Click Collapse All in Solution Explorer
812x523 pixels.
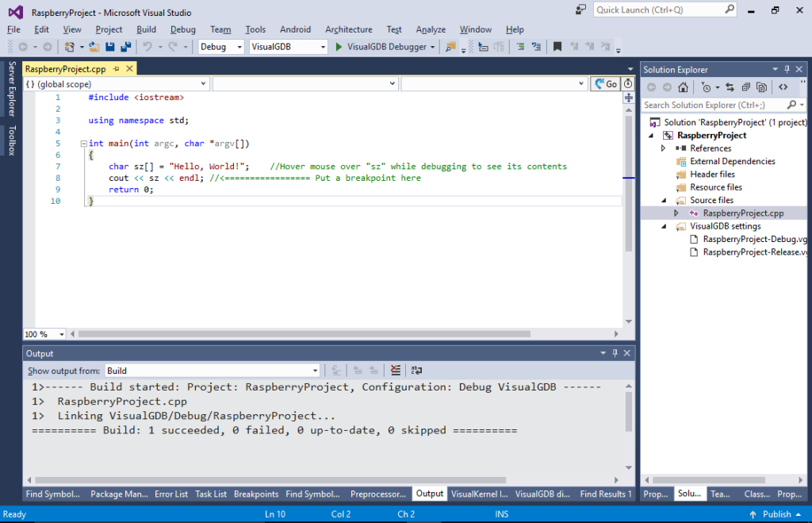click(745, 87)
